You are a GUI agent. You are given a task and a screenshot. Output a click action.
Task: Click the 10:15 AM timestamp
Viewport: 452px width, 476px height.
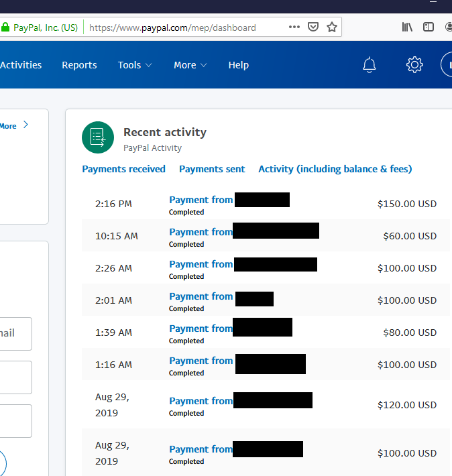116,236
